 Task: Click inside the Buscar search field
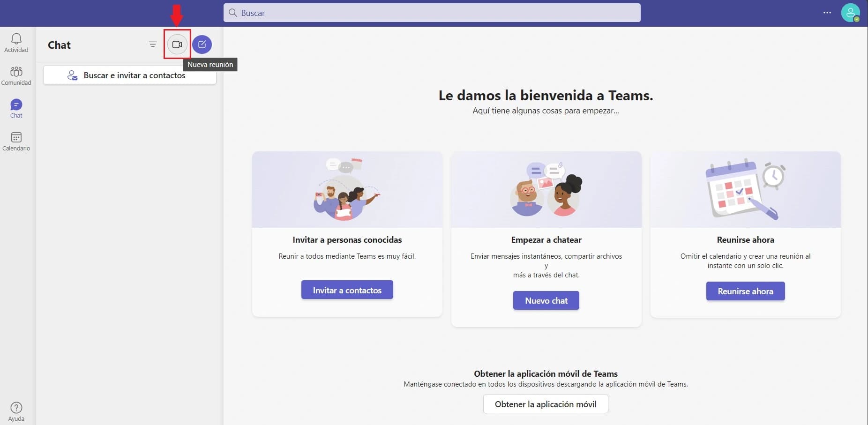432,13
